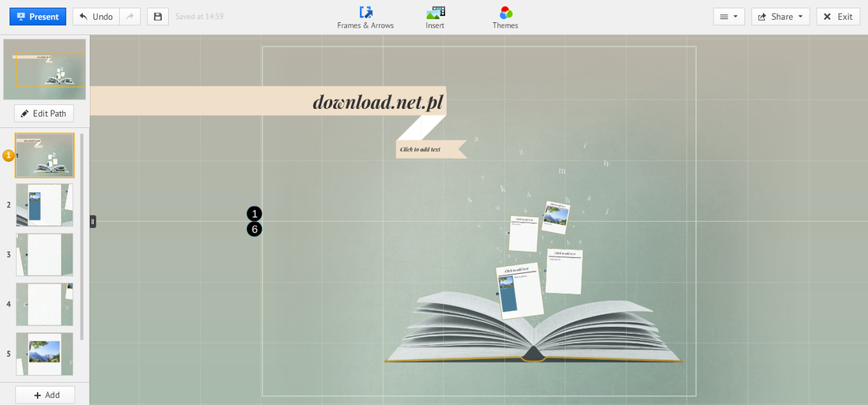Image resolution: width=868 pixels, height=405 pixels.
Task: Undo the last action
Action: [x=95, y=17]
